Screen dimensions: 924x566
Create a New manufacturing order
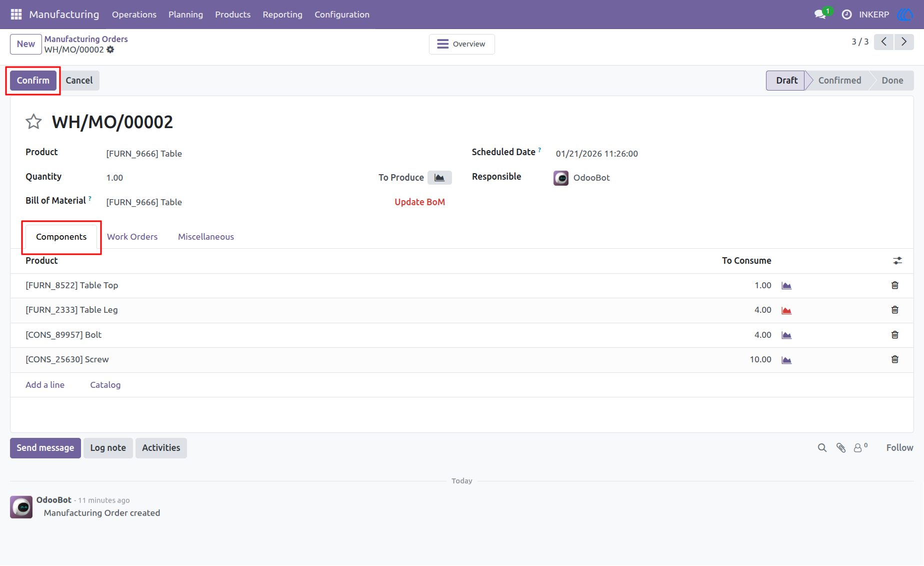[x=26, y=44]
